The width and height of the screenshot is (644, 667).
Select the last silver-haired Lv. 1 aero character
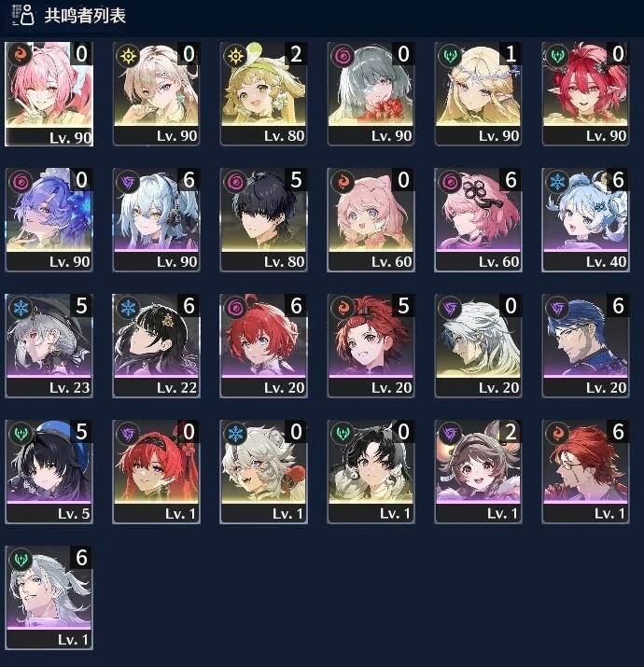(x=49, y=597)
